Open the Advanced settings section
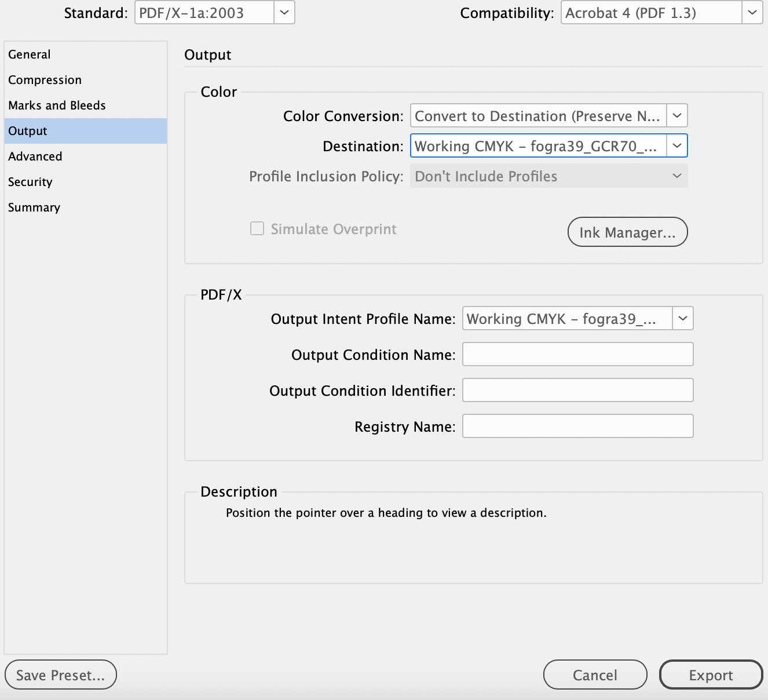 (35, 156)
